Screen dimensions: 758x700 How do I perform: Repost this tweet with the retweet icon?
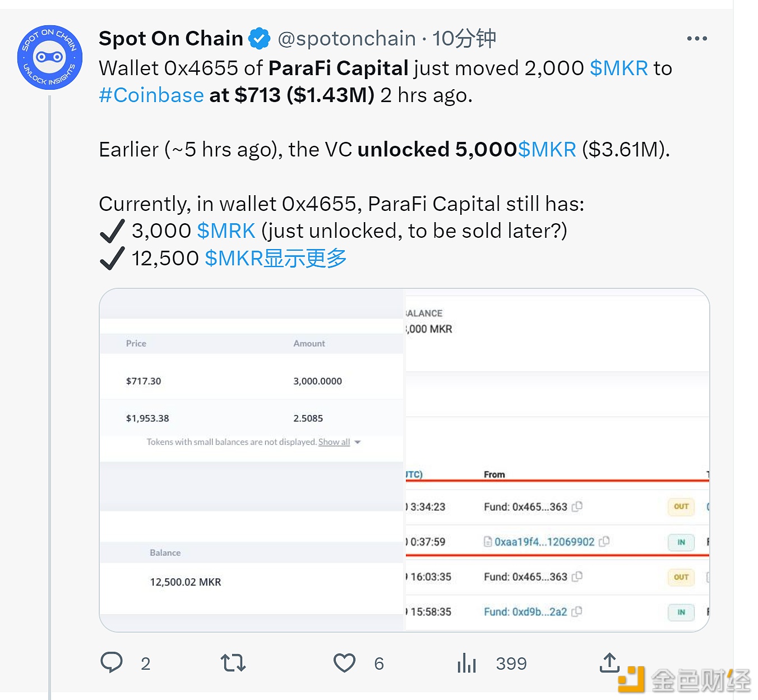point(233,663)
